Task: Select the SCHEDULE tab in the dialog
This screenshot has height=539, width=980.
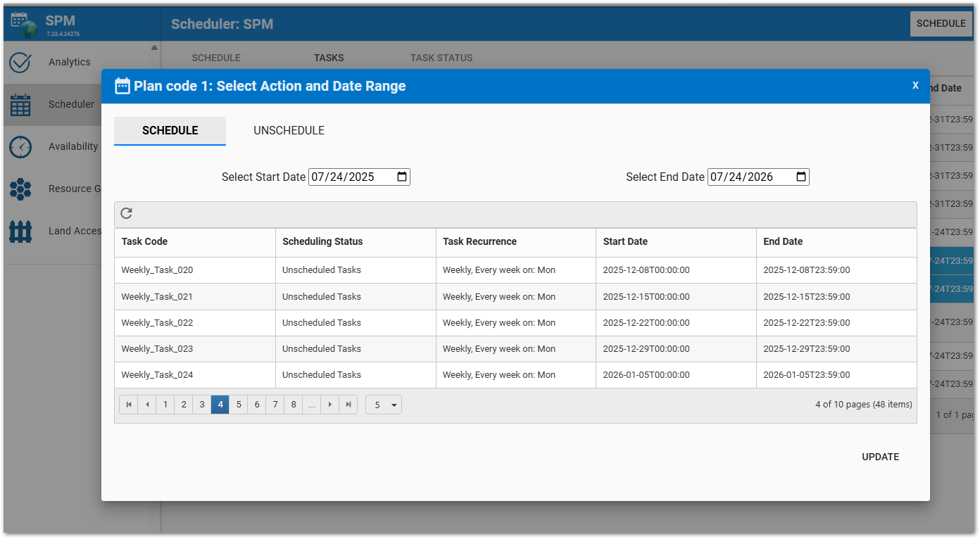Action: (x=170, y=131)
